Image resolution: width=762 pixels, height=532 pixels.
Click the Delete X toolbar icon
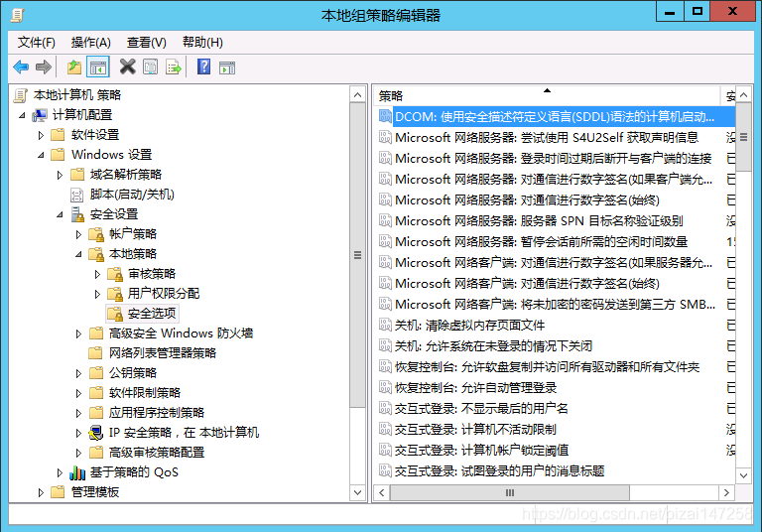point(127,67)
